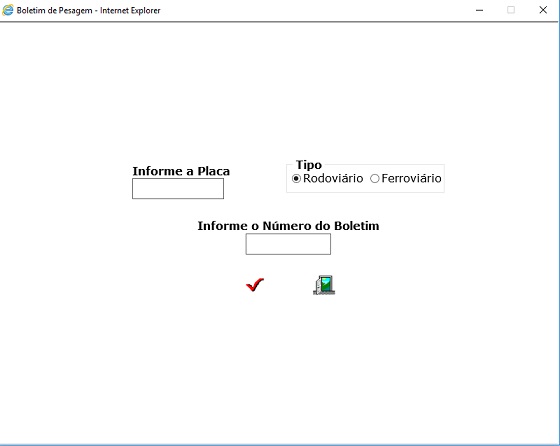Click the Informe a Placa heading label
The image size is (560, 446).
point(181,171)
